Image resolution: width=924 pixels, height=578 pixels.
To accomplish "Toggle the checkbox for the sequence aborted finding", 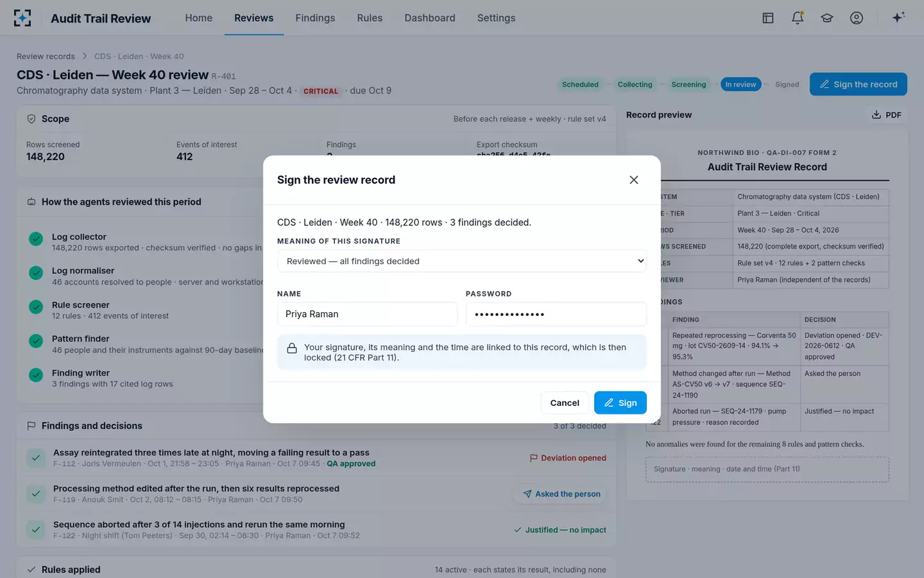I will point(36,530).
